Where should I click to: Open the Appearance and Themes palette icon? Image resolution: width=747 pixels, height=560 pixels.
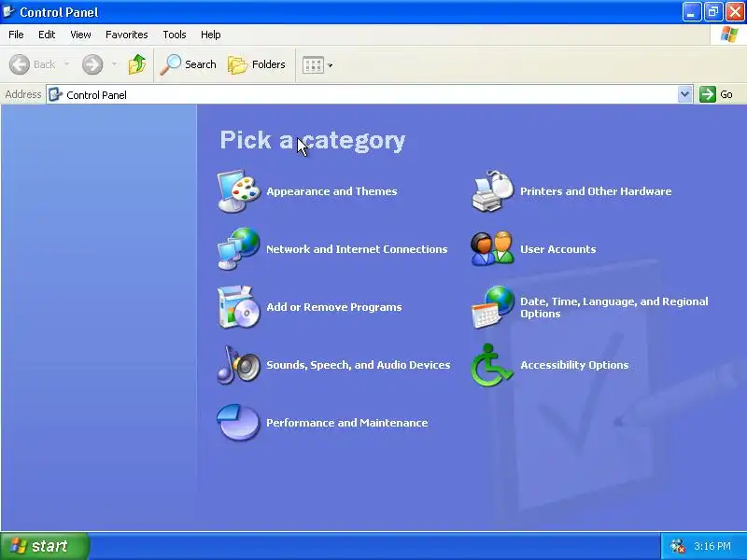239,191
